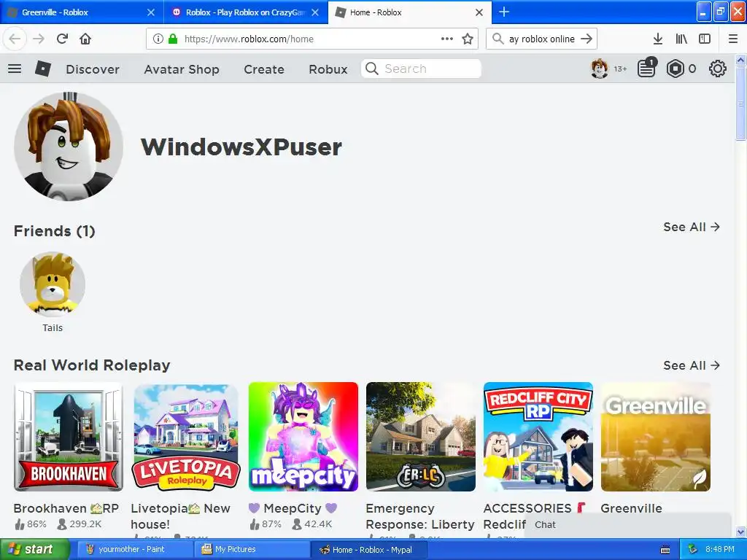Image resolution: width=747 pixels, height=560 pixels.
Task: Click See All next to Real World Roleplay
Action: coord(692,365)
